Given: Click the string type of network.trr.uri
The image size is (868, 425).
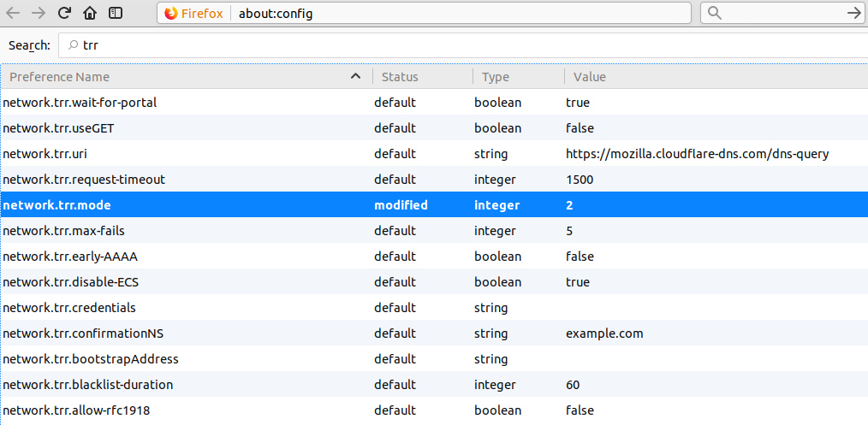Looking at the screenshot, I should pyautogui.click(x=490, y=154).
